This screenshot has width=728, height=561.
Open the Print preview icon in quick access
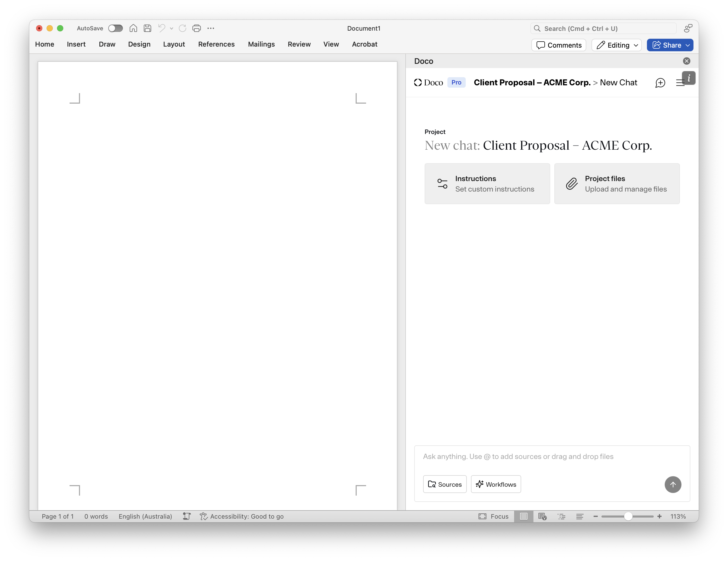tap(196, 28)
